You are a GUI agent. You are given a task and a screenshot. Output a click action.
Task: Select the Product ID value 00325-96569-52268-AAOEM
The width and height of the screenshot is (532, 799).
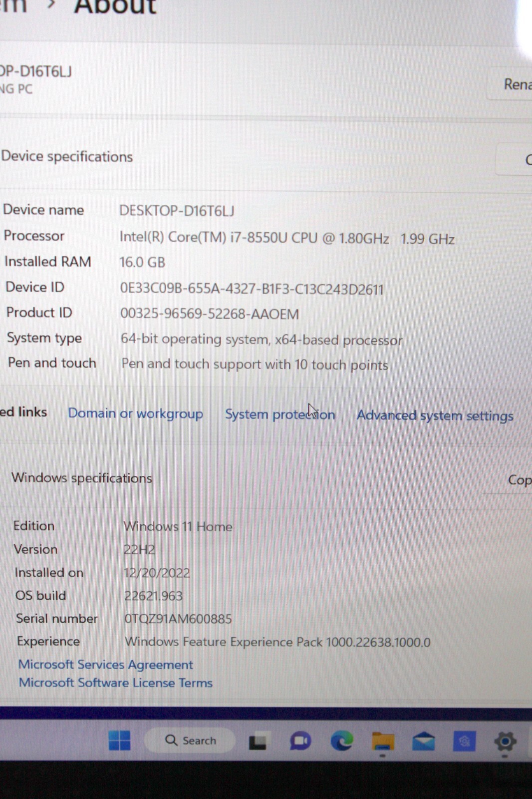(210, 314)
